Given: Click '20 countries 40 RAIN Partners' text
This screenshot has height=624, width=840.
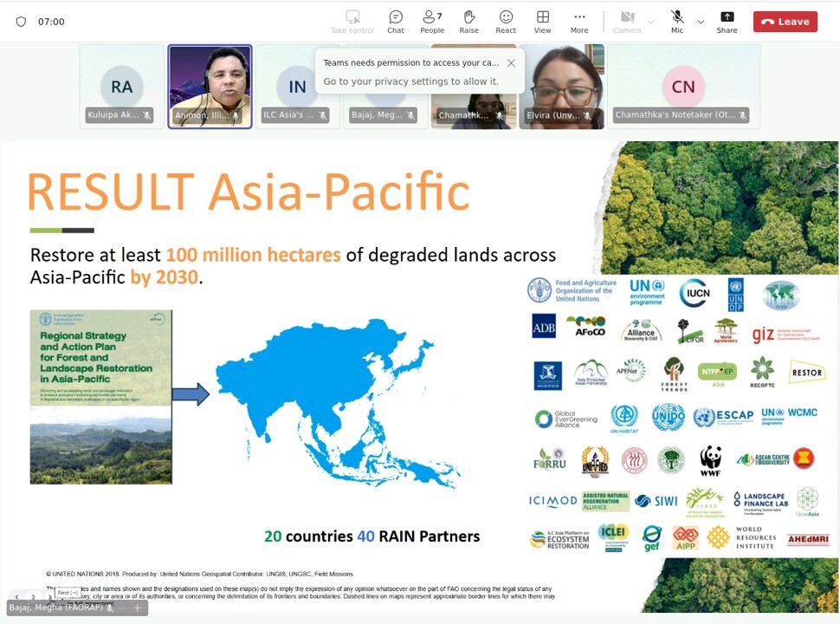Looking at the screenshot, I should [x=372, y=536].
